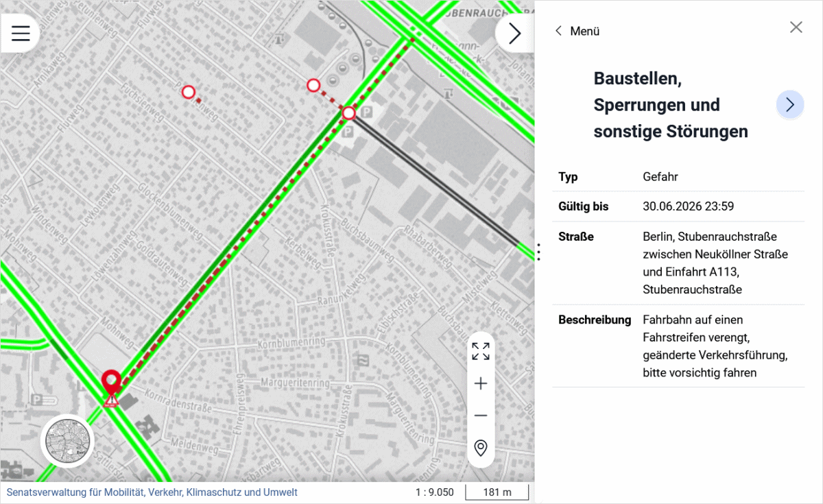The height and width of the screenshot is (504, 823).
Task: Click the 181 m scale bar
Action: (x=497, y=492)
